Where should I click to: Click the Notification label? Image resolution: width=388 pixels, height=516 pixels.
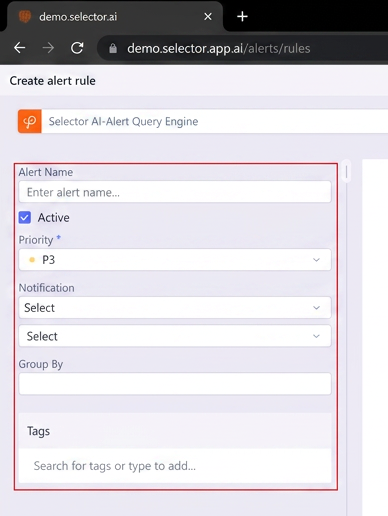[46, 288]
